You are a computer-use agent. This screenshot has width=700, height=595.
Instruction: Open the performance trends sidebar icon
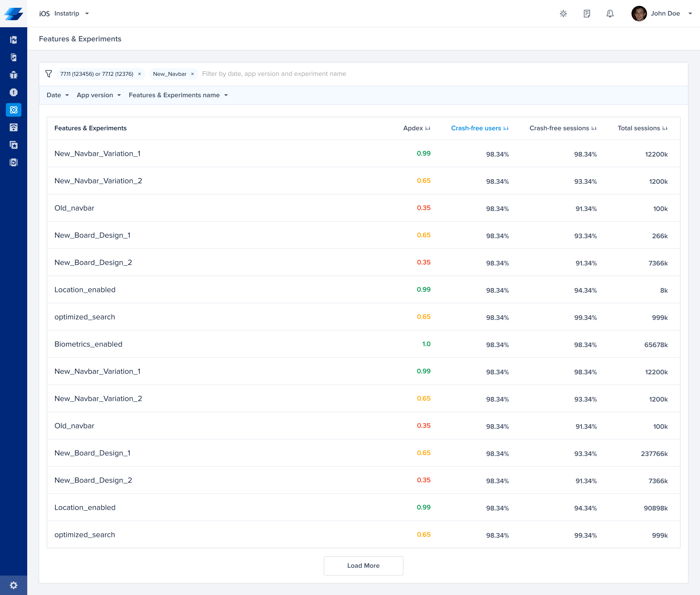[x=14, y=57]
